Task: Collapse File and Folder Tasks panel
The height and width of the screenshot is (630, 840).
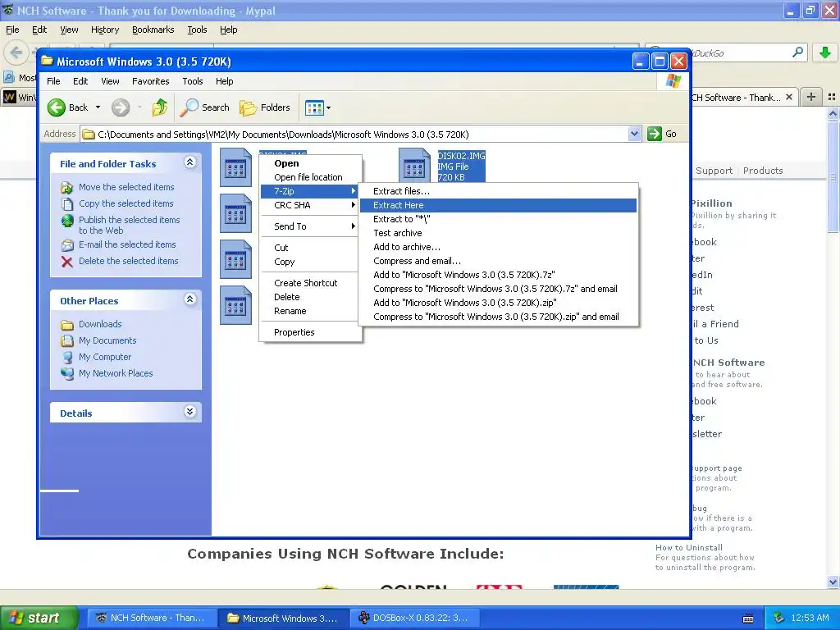Action: click(x=189, y=162)
